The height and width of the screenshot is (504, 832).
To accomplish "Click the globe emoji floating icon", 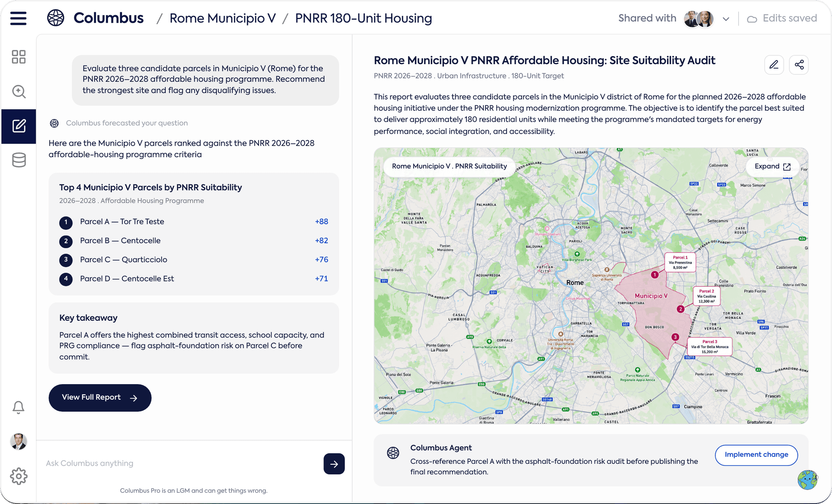I will pos(807,480).
